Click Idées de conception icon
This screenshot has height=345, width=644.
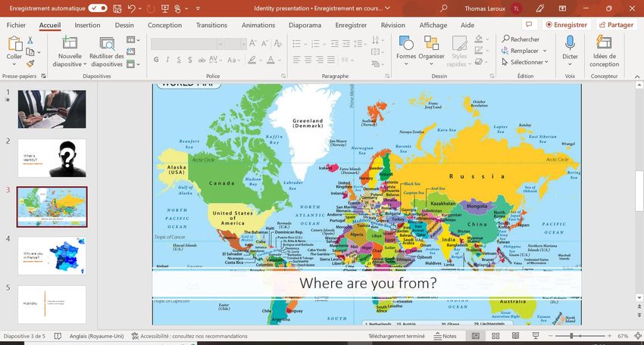pos(604,42)
